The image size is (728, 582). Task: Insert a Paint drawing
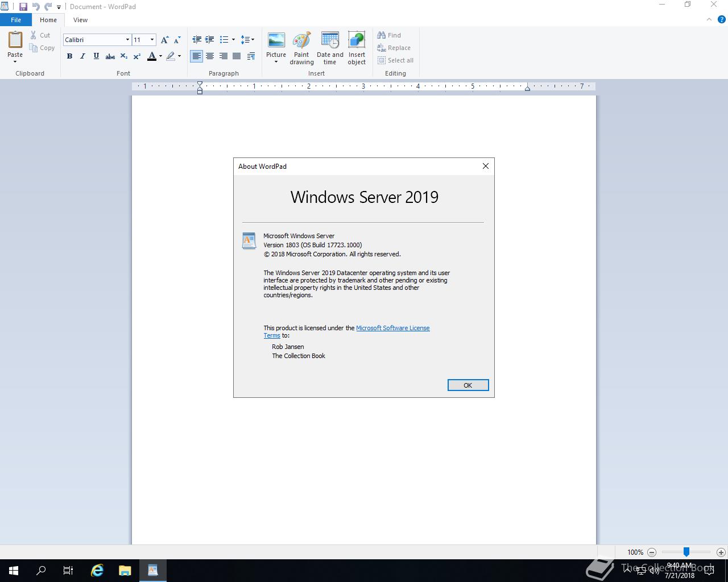coord(301,48)
